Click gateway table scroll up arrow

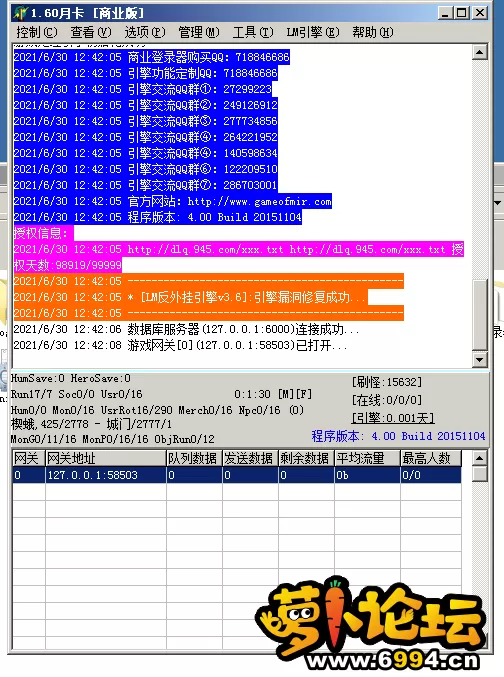click(x=479, y=458)
